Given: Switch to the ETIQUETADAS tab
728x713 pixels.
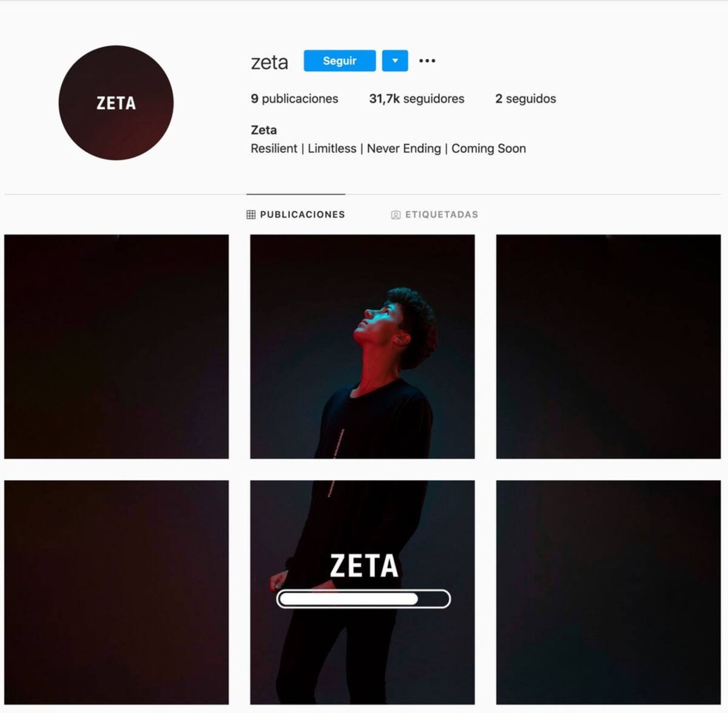Looking at the screenshot, I should 434,215.
